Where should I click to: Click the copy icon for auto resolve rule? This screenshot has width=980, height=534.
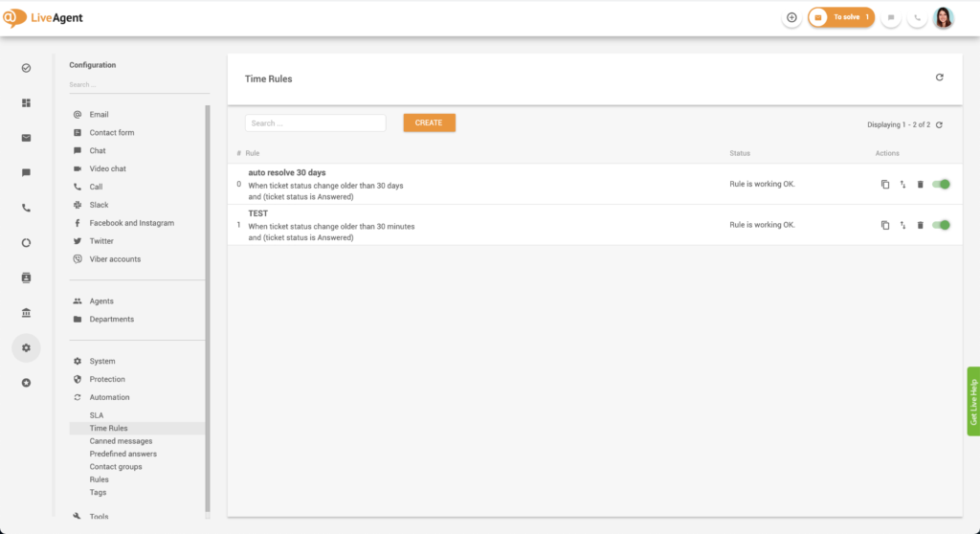coord(885,185)
